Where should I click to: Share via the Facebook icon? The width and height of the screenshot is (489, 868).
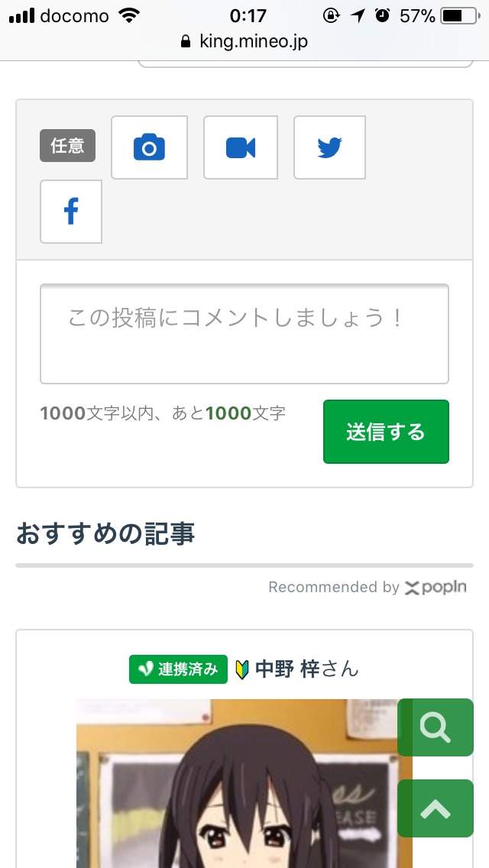click(71, 212)
